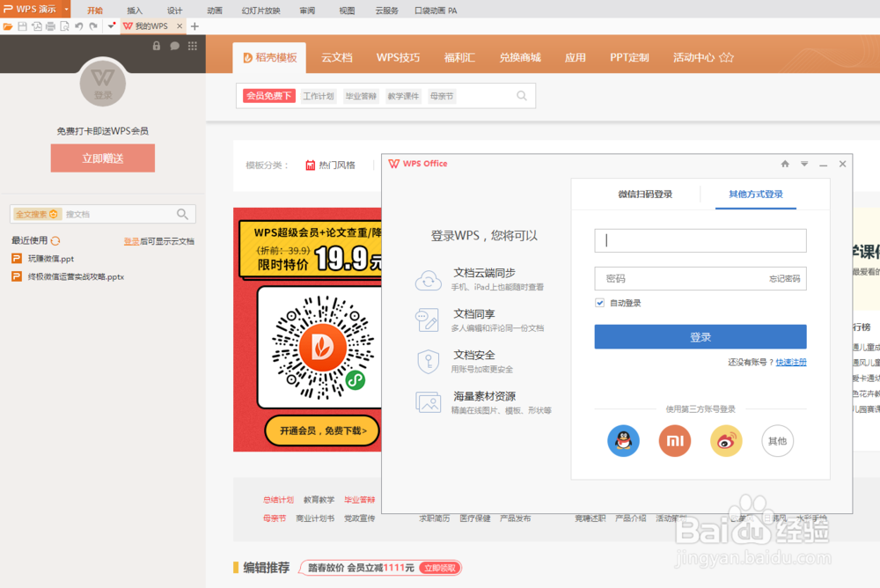Click the 热门风格 calendar icon
880x588 pixels.
310,165
